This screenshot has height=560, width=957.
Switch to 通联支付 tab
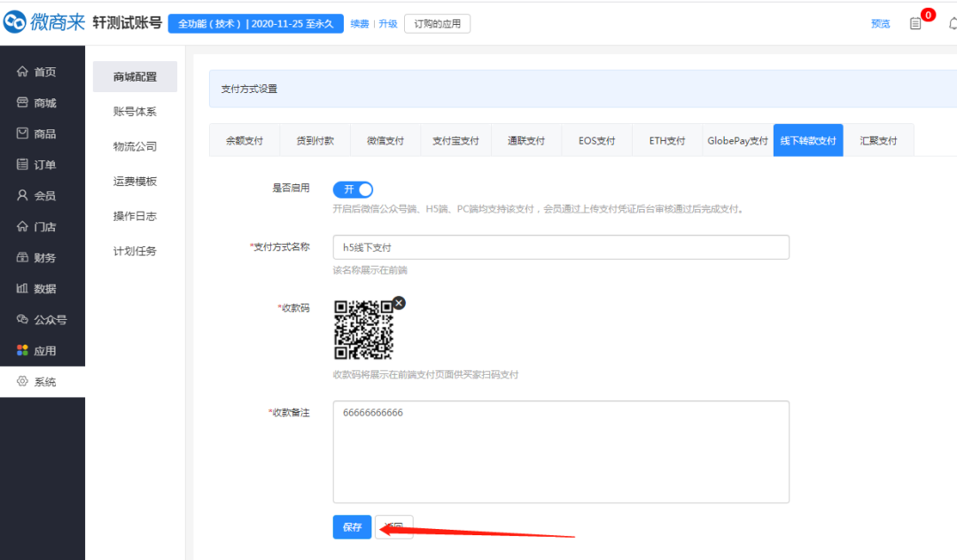pos(526,140)
